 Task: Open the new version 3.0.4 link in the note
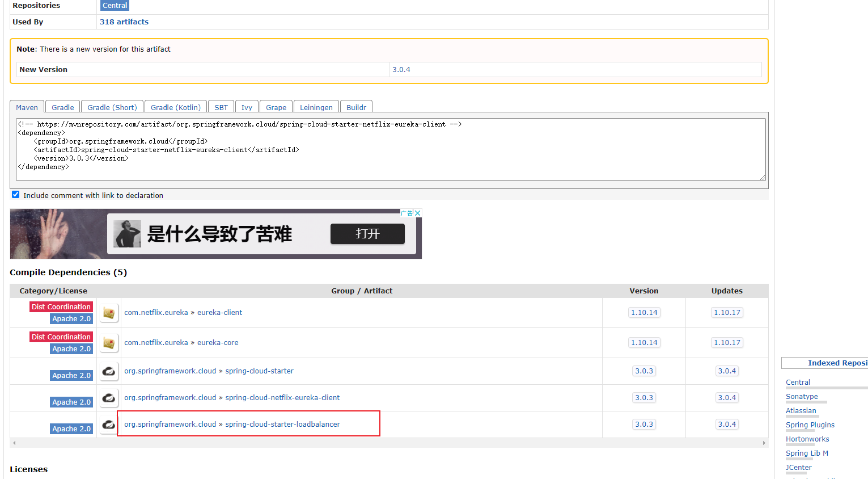pyautogui.click(x=401, y=70)
